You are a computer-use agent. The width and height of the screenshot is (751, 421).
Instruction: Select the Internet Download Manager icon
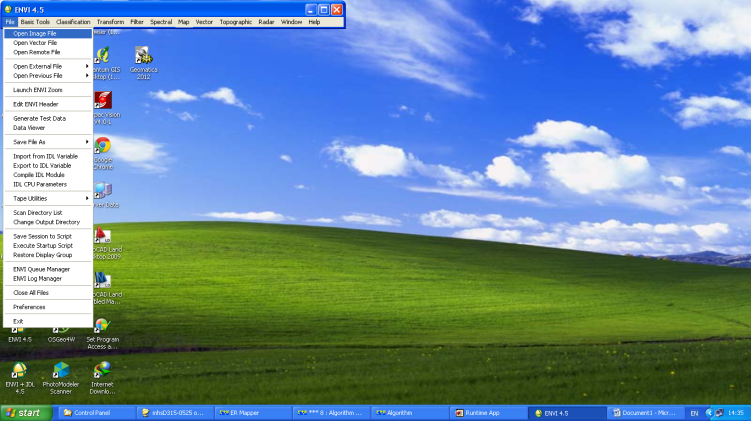pos(102,378)
